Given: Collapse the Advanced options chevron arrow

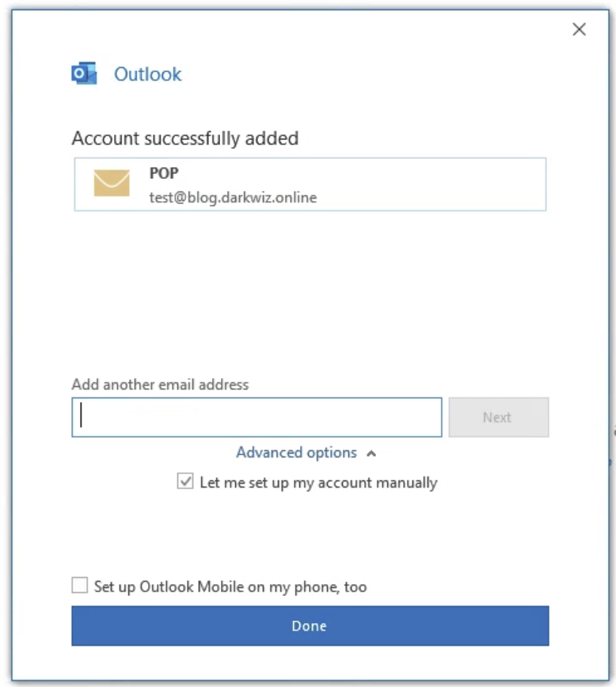Looking at the screenshot, I should 371,454.
